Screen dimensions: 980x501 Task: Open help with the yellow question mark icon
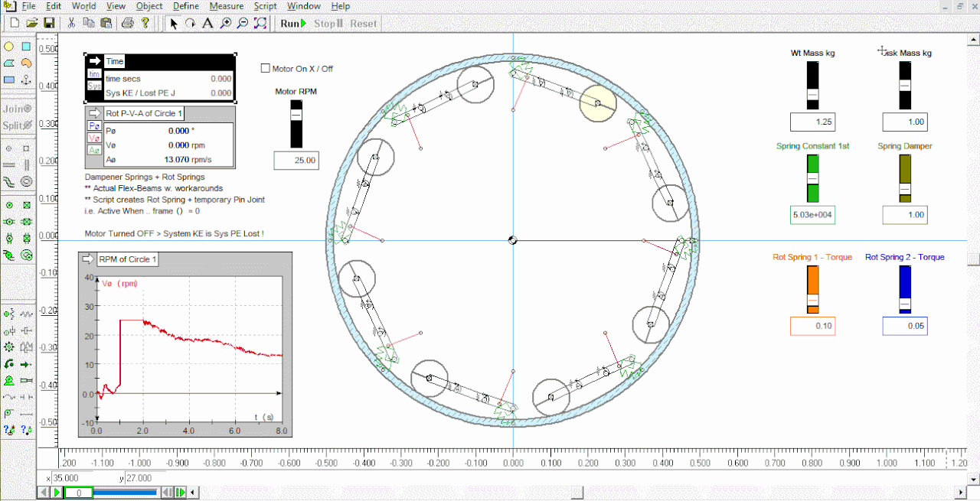[145, 24]
